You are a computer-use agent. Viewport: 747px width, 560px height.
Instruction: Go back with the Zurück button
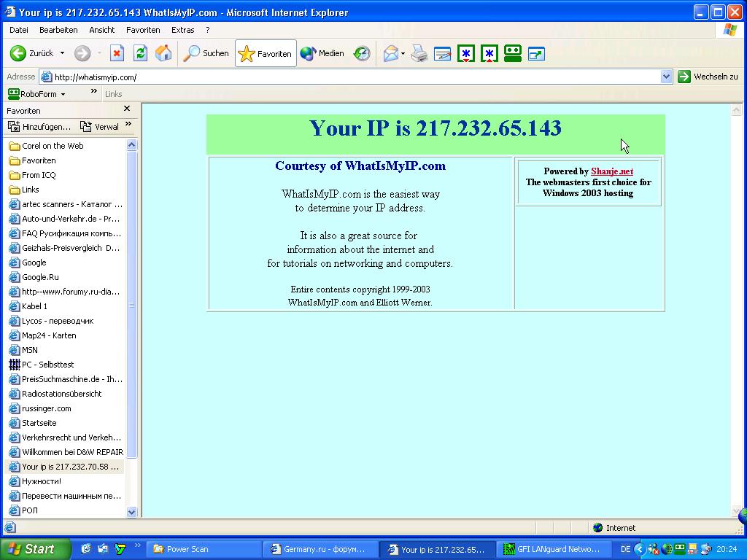[31, 53]
